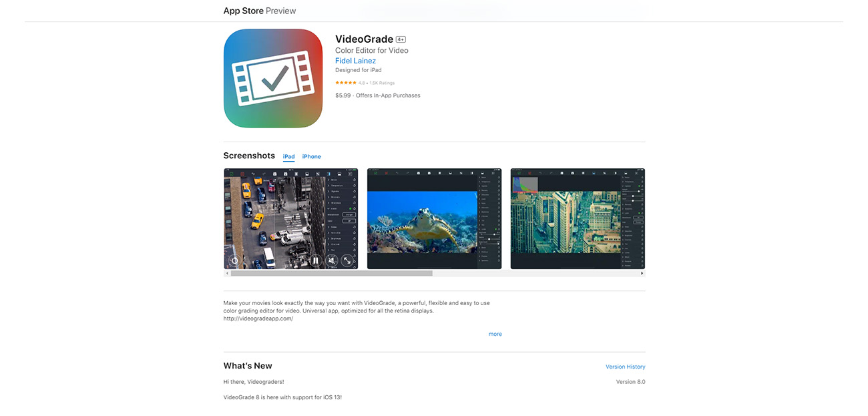Click the clock dial icon in the first screenshot
Viewport: 868px width, 416px height.
pos(235,260)
